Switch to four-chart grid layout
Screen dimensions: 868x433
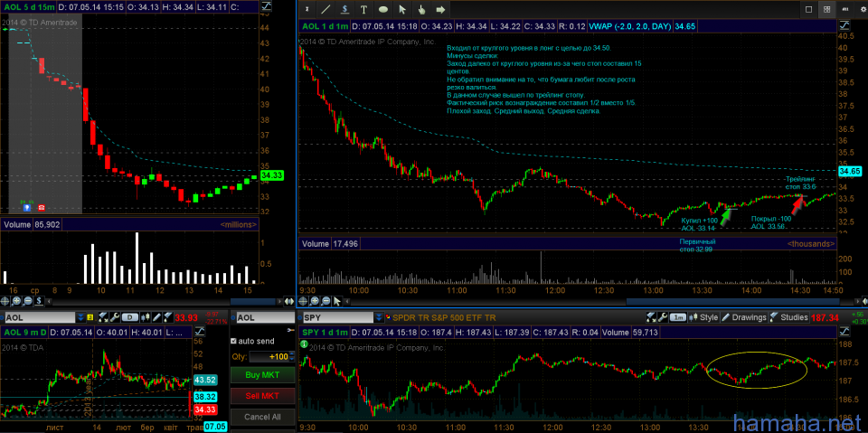click(827, 9)
